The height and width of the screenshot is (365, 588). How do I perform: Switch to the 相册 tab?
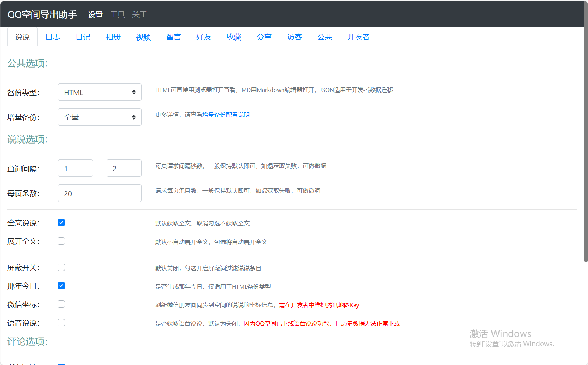pos(113,37)
